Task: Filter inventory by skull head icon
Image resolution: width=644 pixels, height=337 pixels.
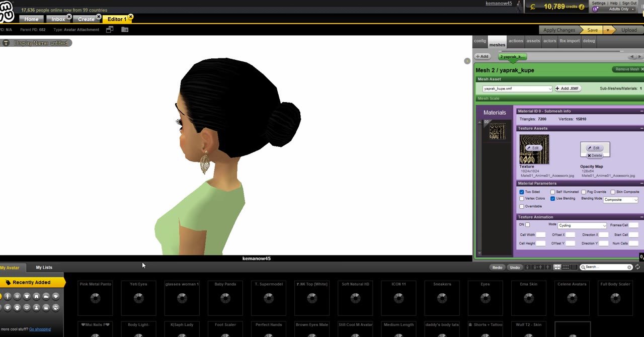Action: coord(17,307)
